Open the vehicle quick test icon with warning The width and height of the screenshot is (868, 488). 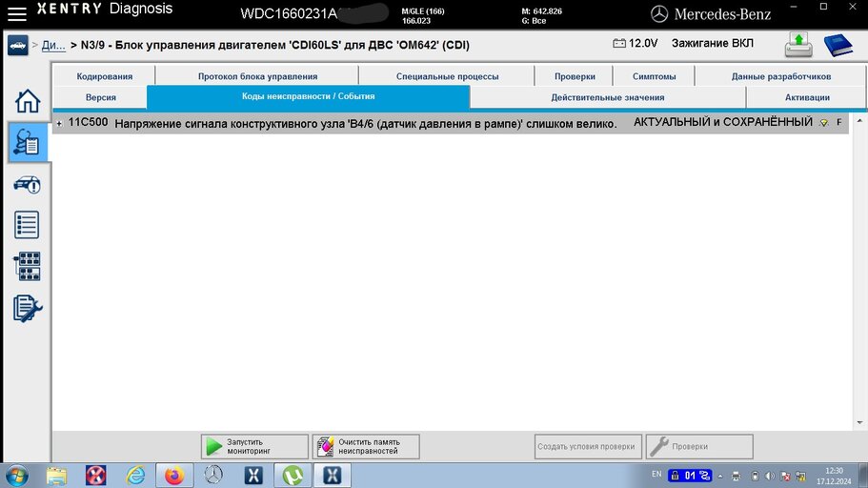(x=27, y=185)
